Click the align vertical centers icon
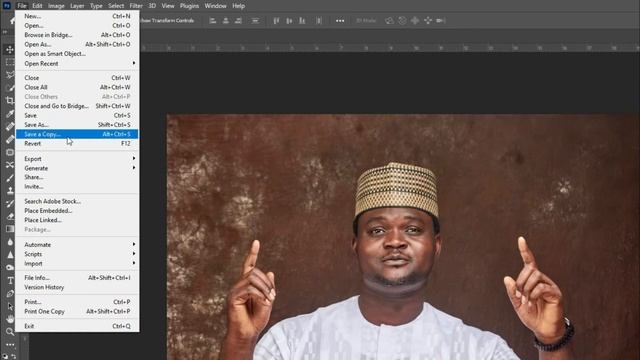This screenshot has width=640, height=360. tap(289, 20)
